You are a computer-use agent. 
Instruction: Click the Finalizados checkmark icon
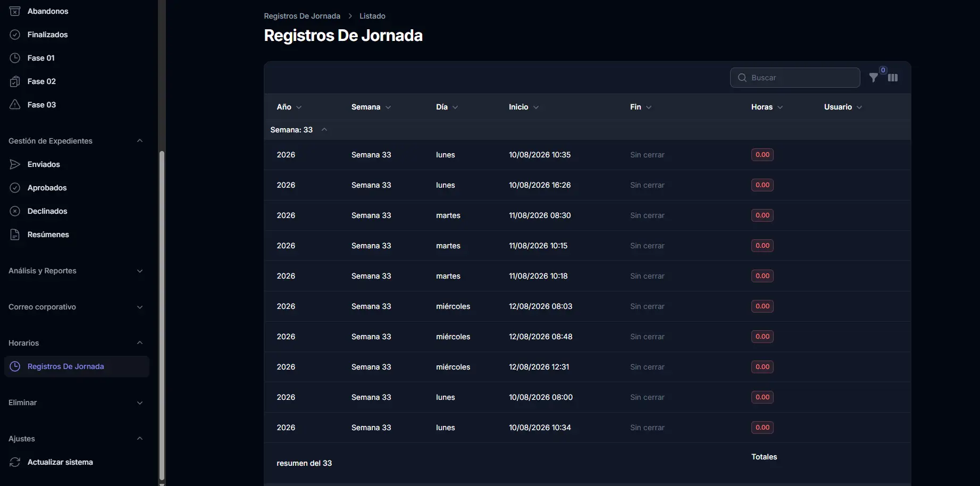15,35
